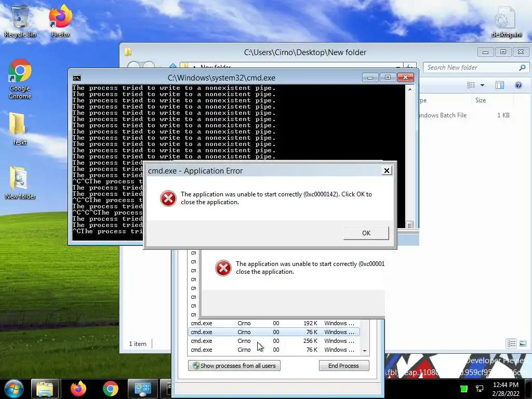Viewport: 532px width, 399px height.
Task: Close the cmd.exe Application Error dialog
Action: [387, 170]
